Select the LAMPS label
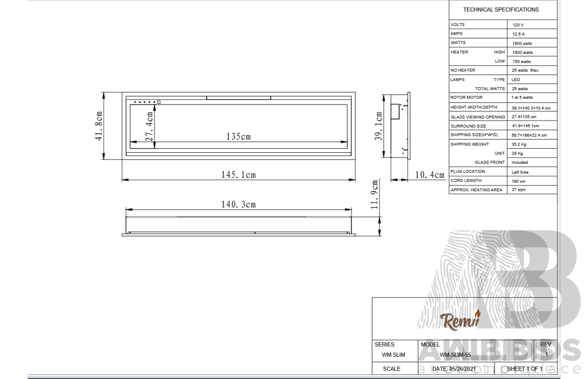 coord(458,79)
